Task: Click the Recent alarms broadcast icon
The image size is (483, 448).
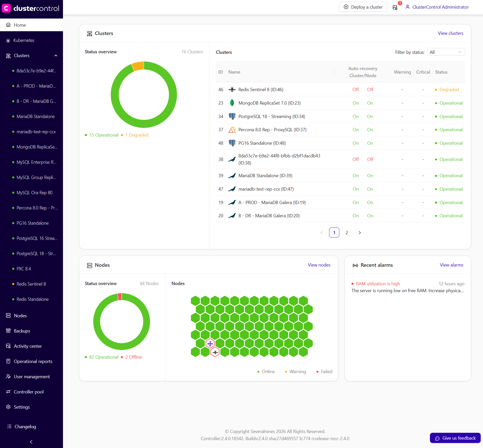Action: click(x=355, y=265)
